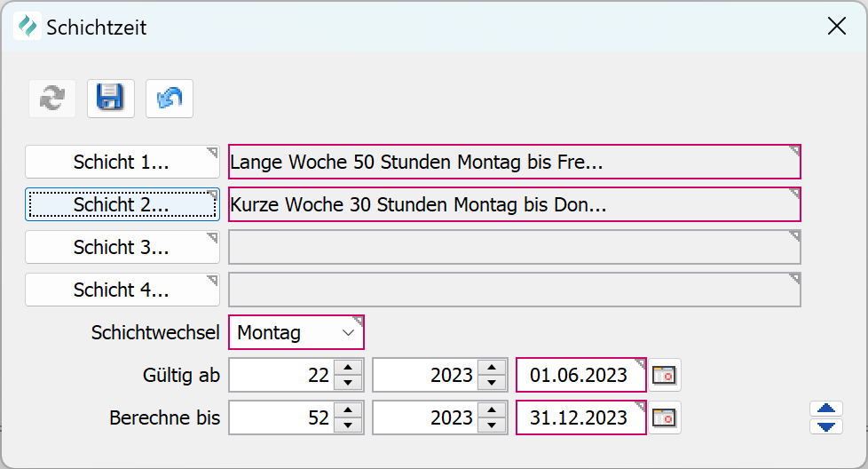Choose the Schicht 3... button

point(122,247)
